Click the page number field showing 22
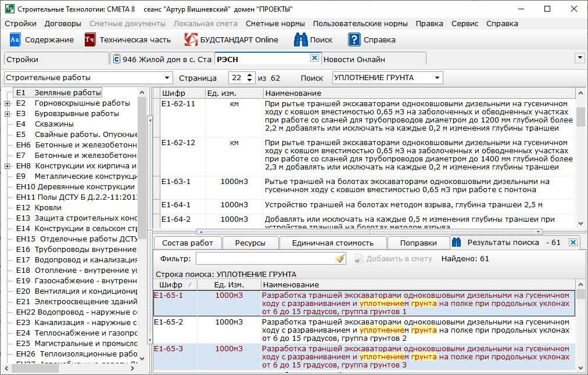Viewport: 588px width, 375px height. (238, 78)
